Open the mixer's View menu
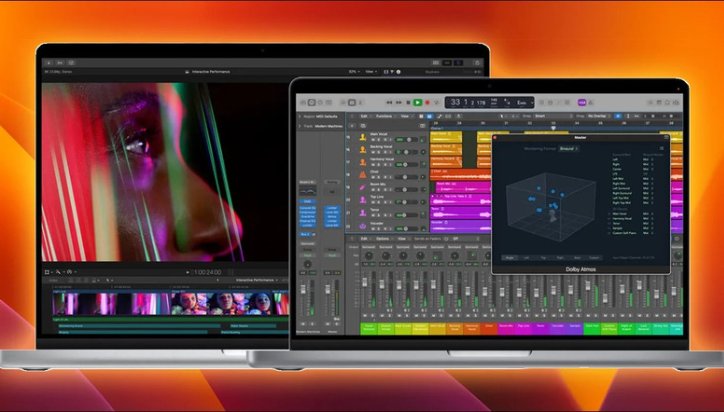 click(402, 239)
